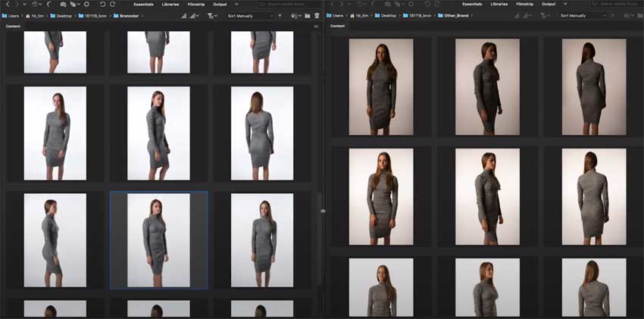644x319 pixels.
Task: Focus the Adobe Stock search in Broncolor window
Action: click(289, 4)
